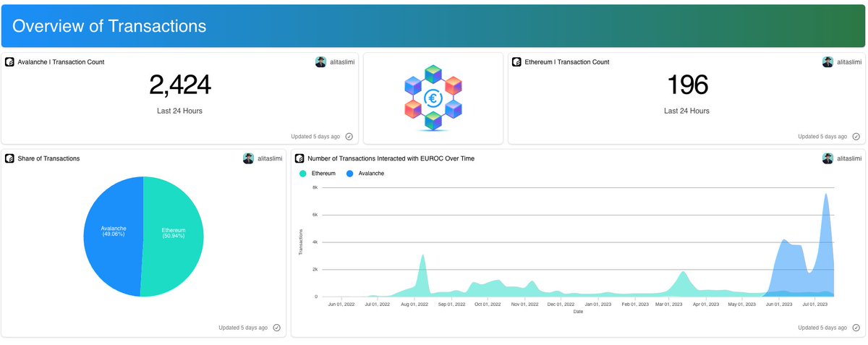868x345 pixels.
Task: Click 'Updated 5 days ago' in EUROC chart card
Action: tap(822, 328)
